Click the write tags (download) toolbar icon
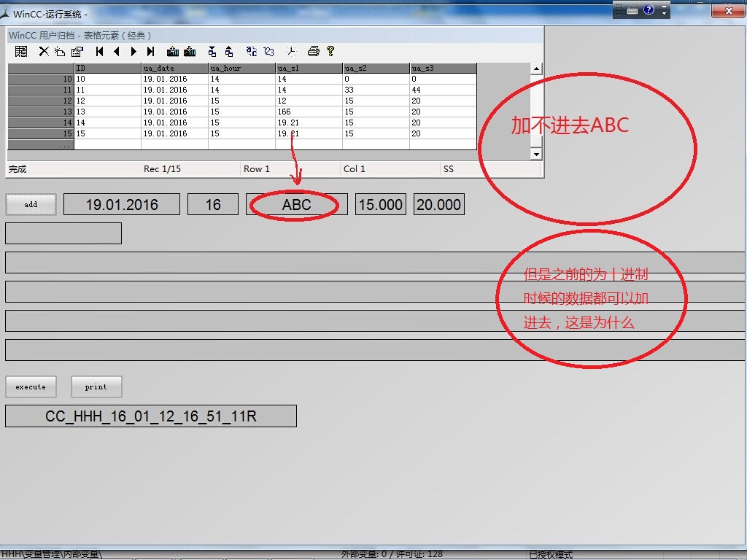747x560 pixels. click(x=190, y=52)
